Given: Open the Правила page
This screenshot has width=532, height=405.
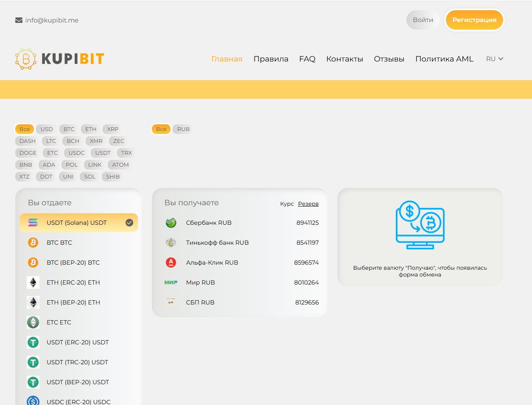Looking at the screenshot, I should click(x=271, y=59).
